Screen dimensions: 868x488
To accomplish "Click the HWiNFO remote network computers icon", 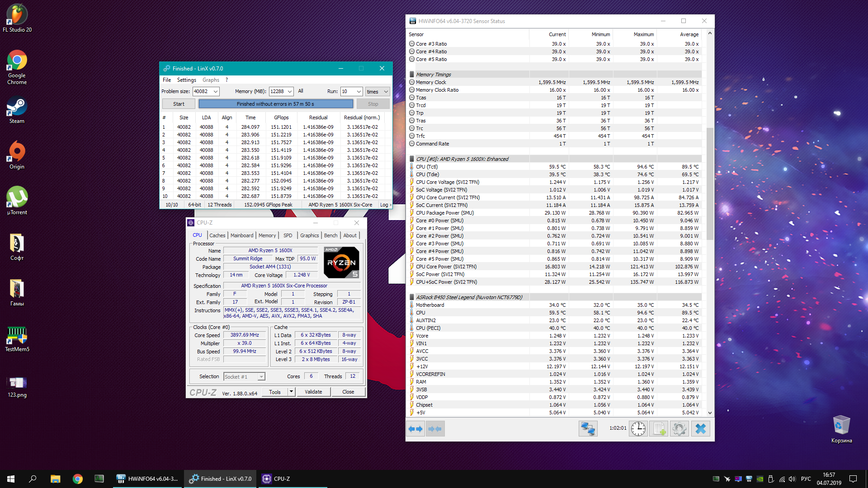I will [588, 429].
